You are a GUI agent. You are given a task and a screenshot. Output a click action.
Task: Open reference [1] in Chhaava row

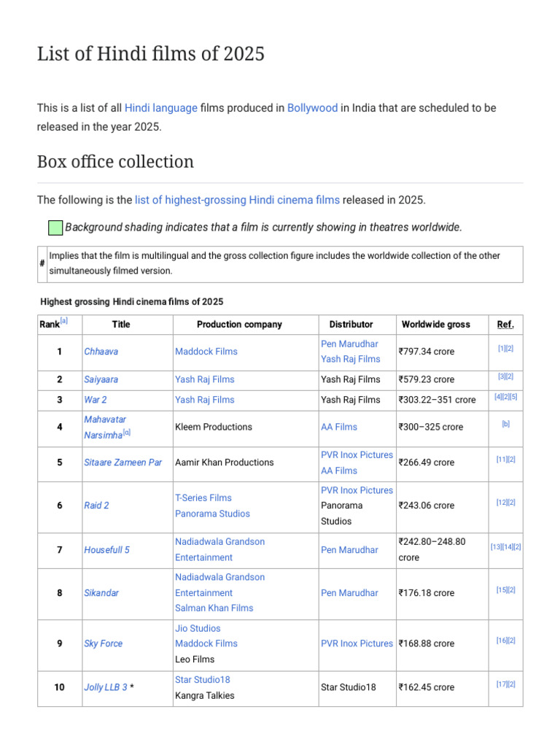(x=502, y=349)
